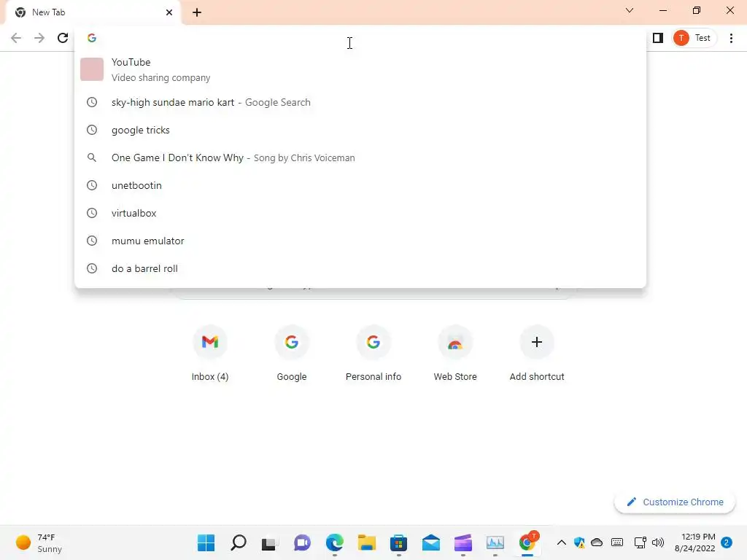Click the YouTube suggestion thumbnail
This screenshot has height=560, width=747.
tap(92, 69)
